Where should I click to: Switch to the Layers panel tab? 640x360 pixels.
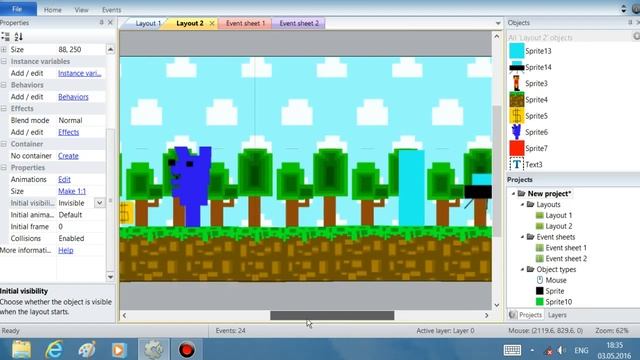(557, 315)
